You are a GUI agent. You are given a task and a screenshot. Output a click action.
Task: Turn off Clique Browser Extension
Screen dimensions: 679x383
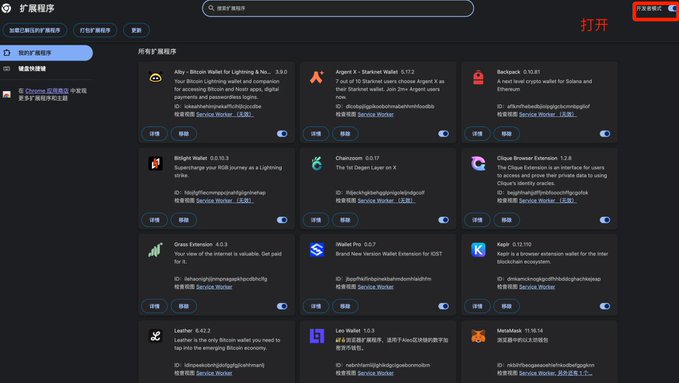click(x=605, y=220)
